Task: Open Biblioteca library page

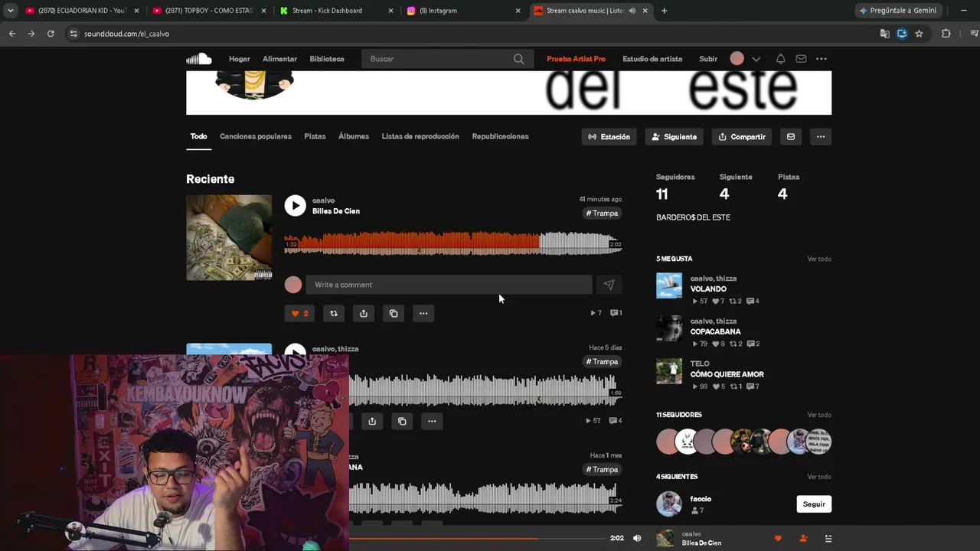Action: [x=327, y=59]
